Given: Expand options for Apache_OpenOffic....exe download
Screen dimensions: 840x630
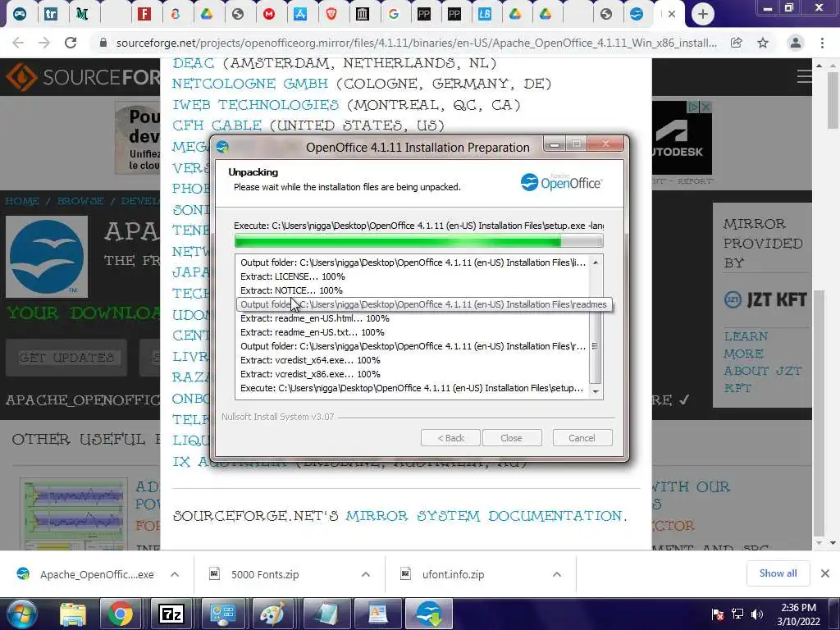Looking at the screenshot, I should point(175,574).
